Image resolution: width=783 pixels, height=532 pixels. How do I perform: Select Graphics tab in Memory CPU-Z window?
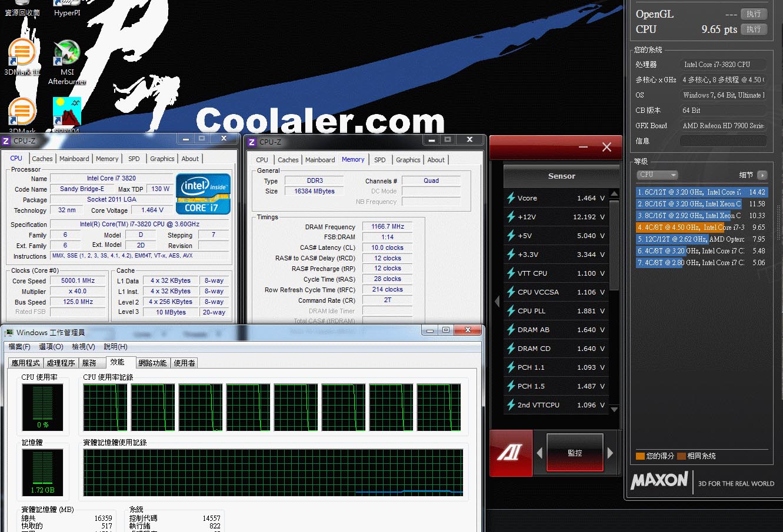pyautogui.click(x=408, y=160)
